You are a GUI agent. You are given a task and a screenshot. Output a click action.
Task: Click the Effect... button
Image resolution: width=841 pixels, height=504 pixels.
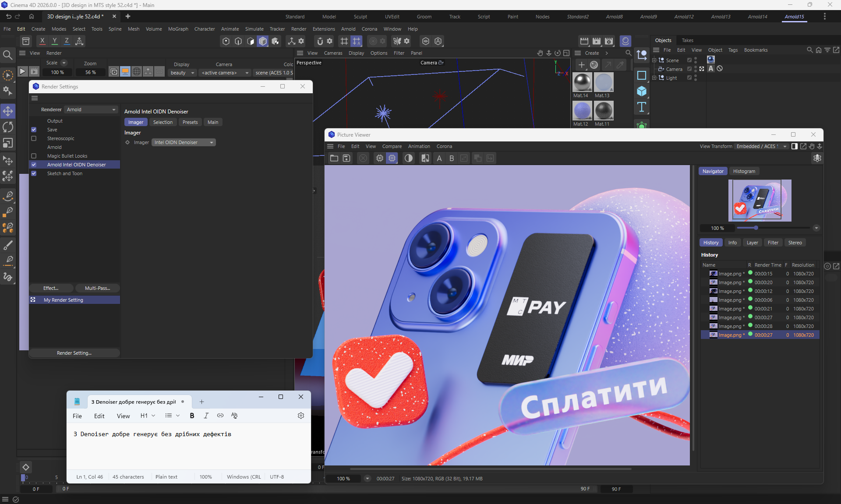tap(51, 288)
